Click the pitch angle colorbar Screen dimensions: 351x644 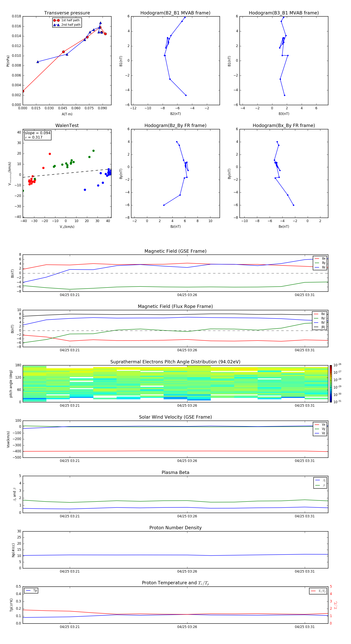click(x=331, y=384)
